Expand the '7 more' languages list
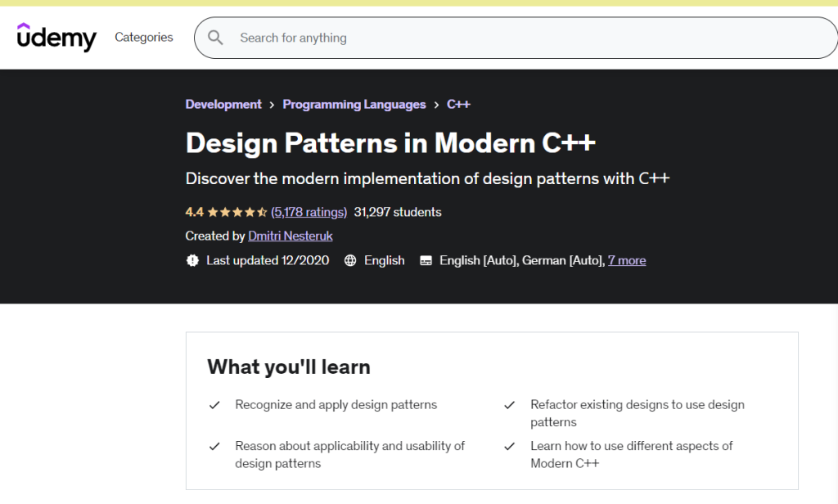This screenshot has height=504, width=838. click(627, 260)
